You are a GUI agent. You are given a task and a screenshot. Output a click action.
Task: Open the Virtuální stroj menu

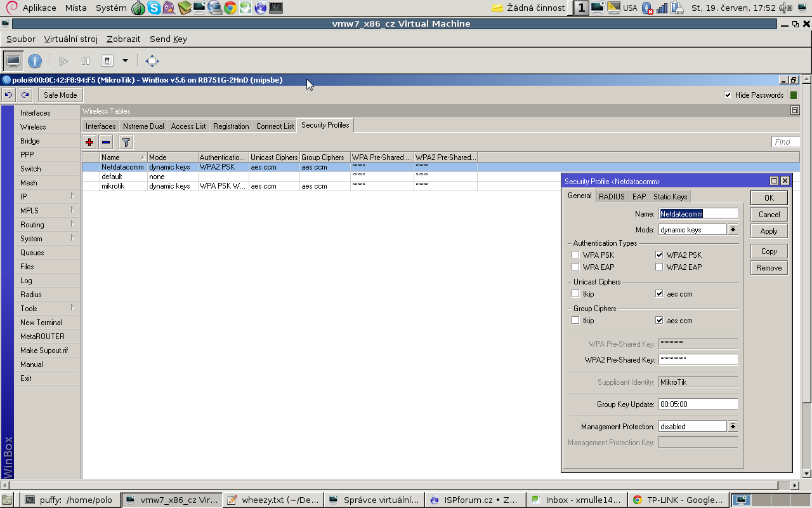[x=71, y=39]
